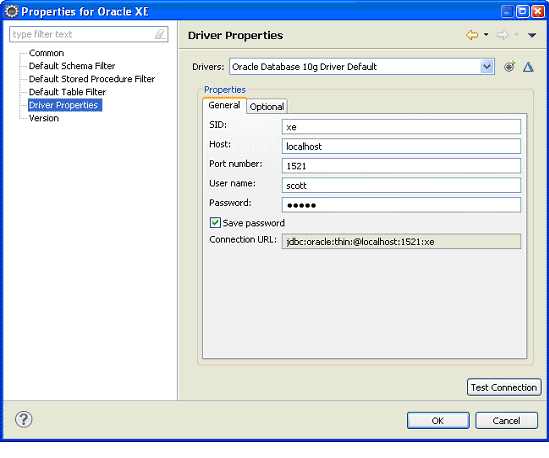Select Default Stored Procedure Filter item
Image resolution: width=549 pixels, height=458 pixels.
92,79
